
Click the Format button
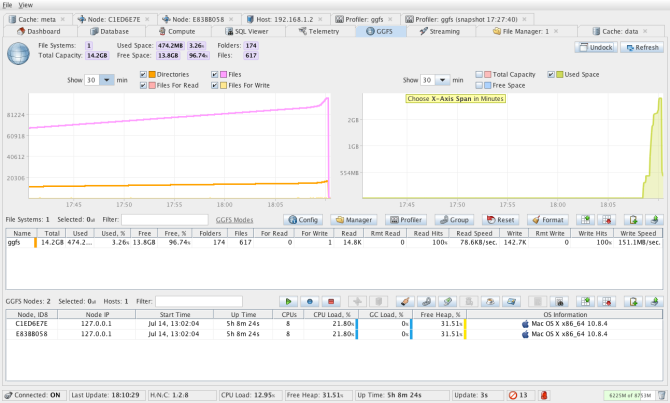pos(548,220)
